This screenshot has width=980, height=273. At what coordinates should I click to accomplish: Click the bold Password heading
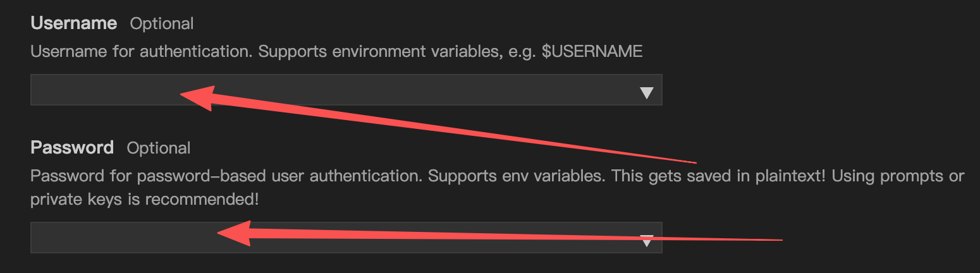point(72,148)
